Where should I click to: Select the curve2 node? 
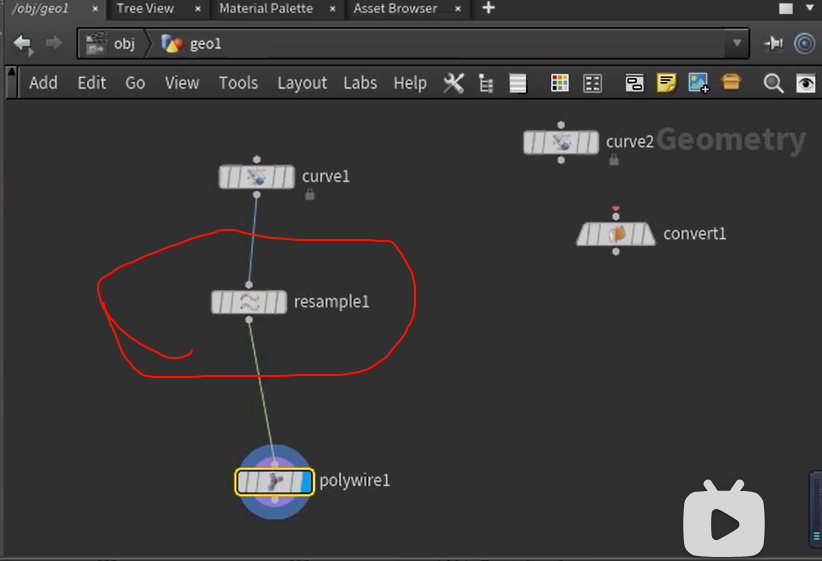click(x=561, y=142)
